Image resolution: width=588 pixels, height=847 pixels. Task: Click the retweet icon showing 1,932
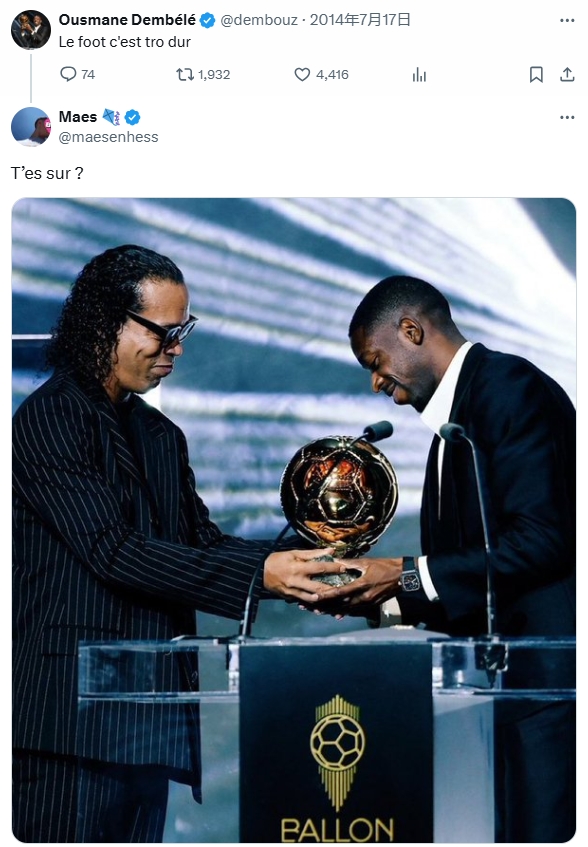point(185,74)
